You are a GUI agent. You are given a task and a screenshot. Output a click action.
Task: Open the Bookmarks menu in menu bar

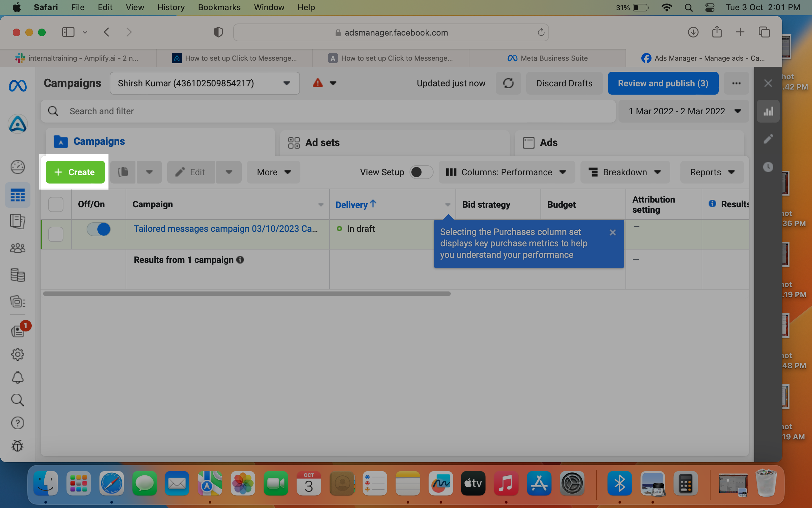219,7
